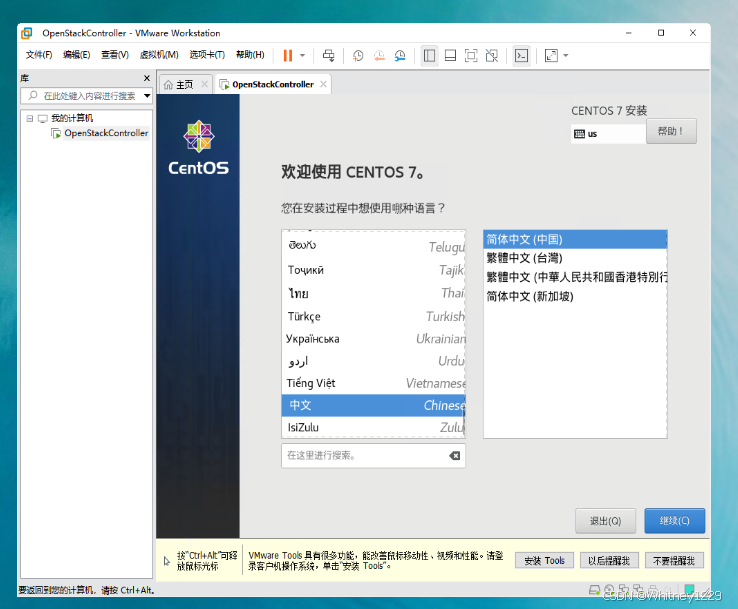Click the VM icon next to OpenStackController in library
738x609 pixels.
pos(56,133)
